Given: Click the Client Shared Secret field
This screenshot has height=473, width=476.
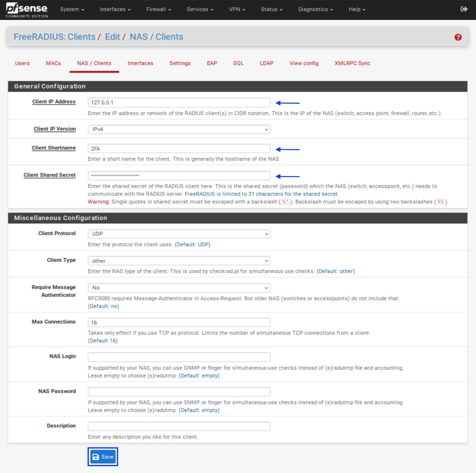Looking at the screenshot, I should point(179,175).
